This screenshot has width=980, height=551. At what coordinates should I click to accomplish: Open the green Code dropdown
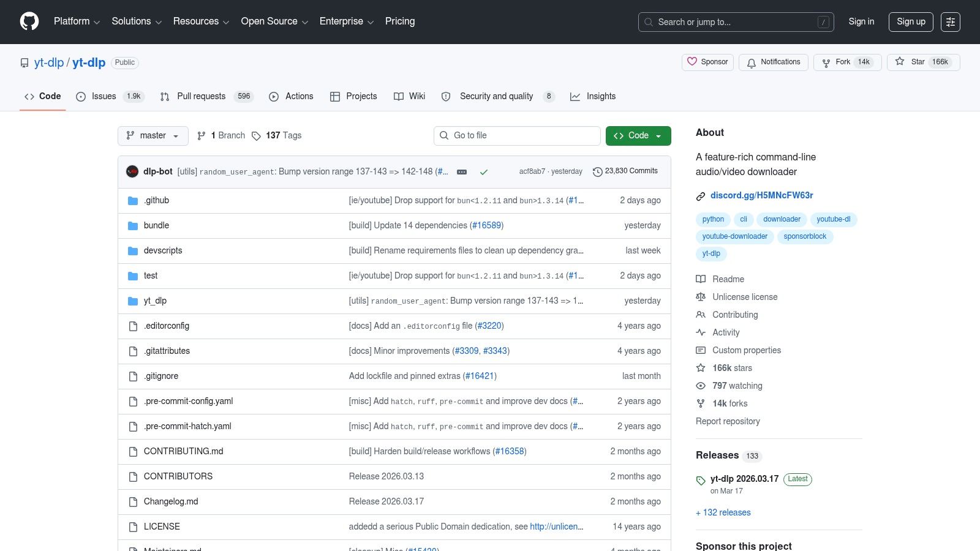[638, 136]
